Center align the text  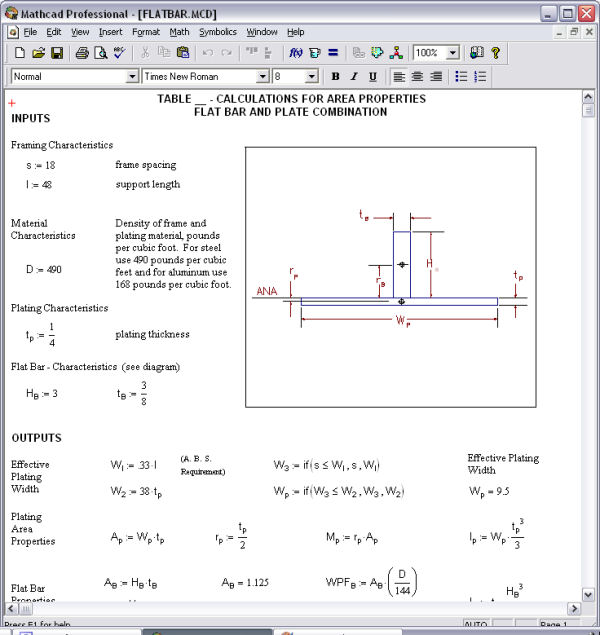tap(417, 77)
